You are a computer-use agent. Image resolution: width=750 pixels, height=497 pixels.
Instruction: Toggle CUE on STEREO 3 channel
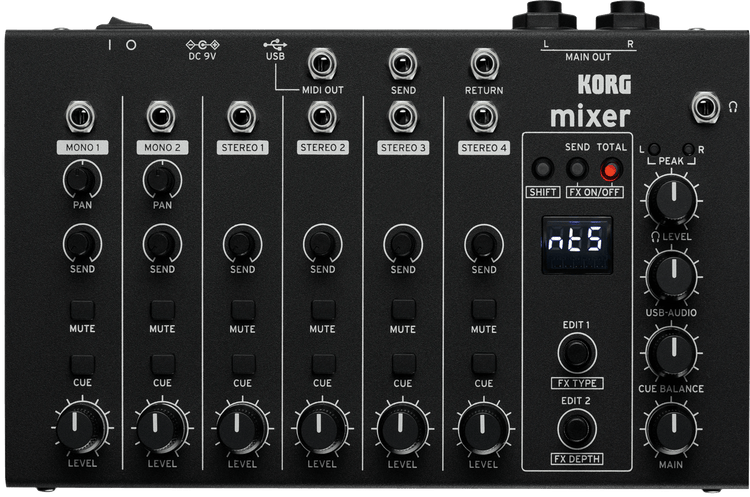(x=403, y=364)
